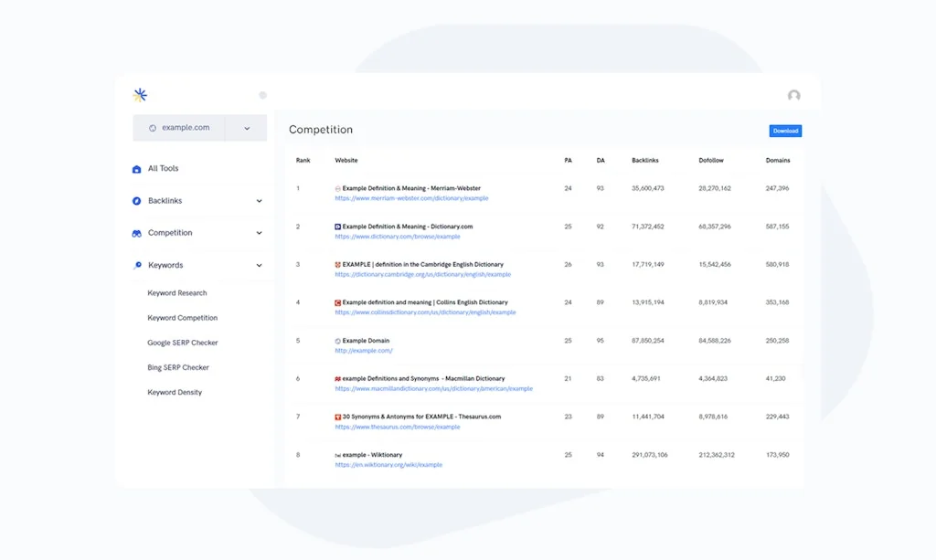
Task: Expand the Backlinks menu chevron
Action: point(259,201)
